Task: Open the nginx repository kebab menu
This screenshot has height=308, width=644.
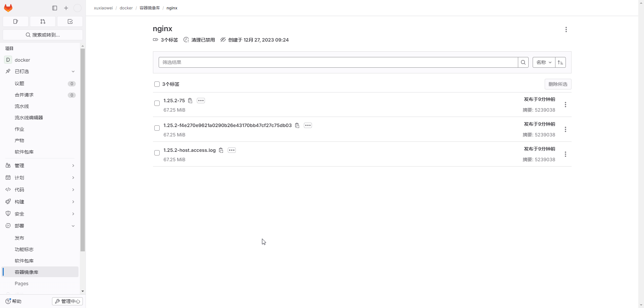Action: 566,29
